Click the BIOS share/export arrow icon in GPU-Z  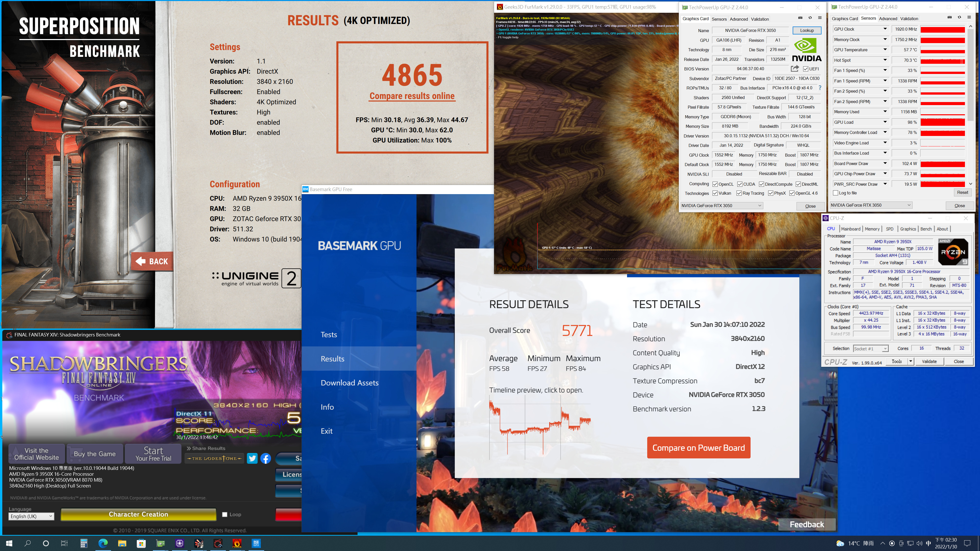point(795,68)
